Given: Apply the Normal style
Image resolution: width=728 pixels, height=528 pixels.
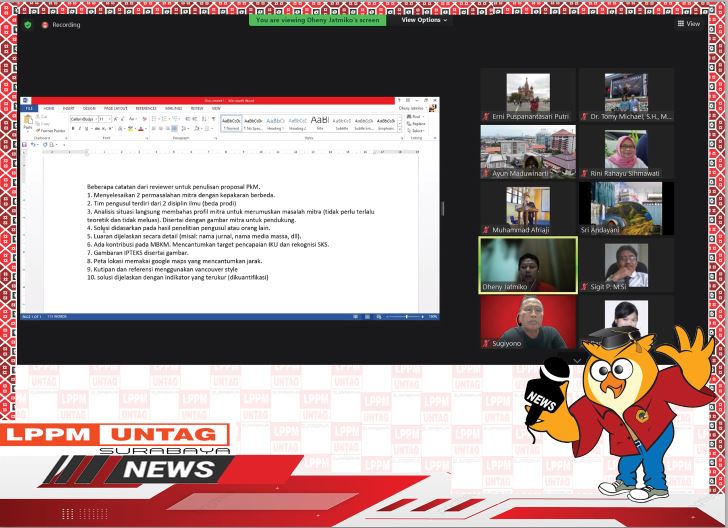Looking at the screenshot, I should [x=231, y=123].
